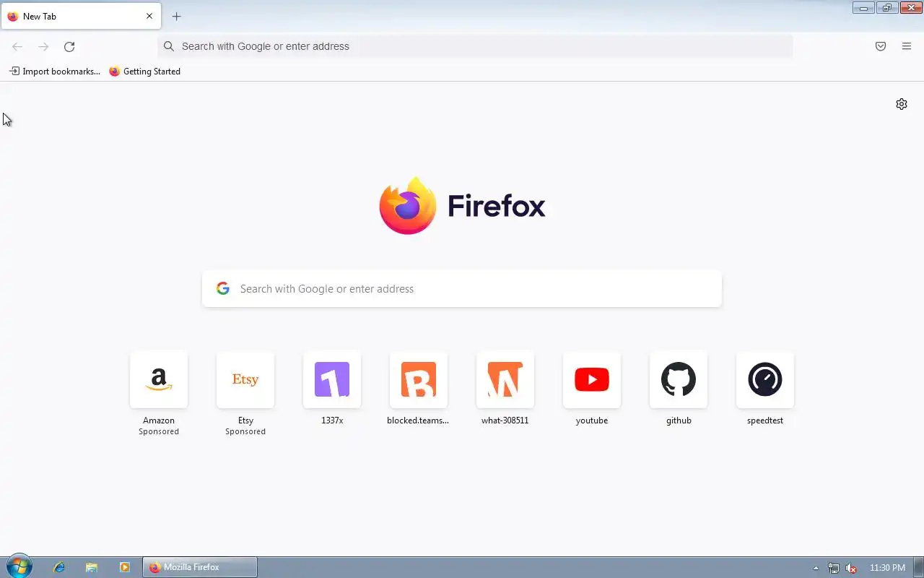Open the Firefox application hamburger menu

[x=907, y=46]
